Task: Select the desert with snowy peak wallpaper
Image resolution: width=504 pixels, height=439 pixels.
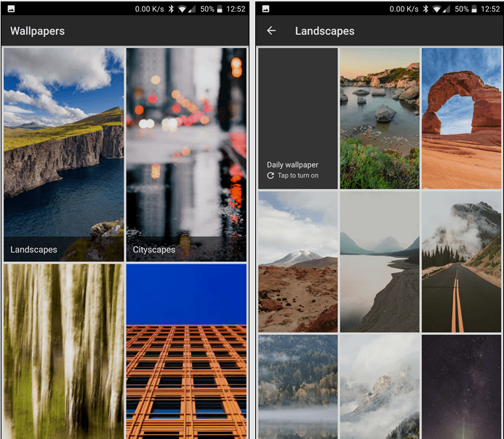Action: coord(298,261)
